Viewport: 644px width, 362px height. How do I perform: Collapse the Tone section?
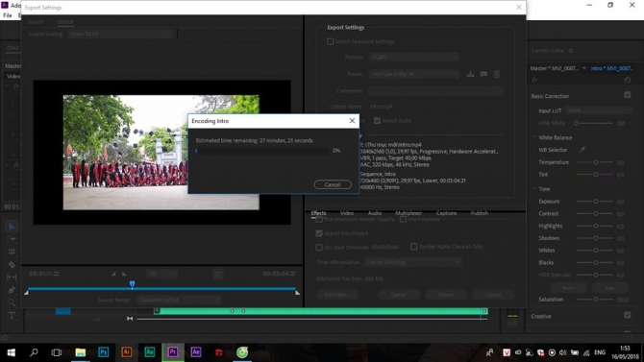(x=534, y=188)
